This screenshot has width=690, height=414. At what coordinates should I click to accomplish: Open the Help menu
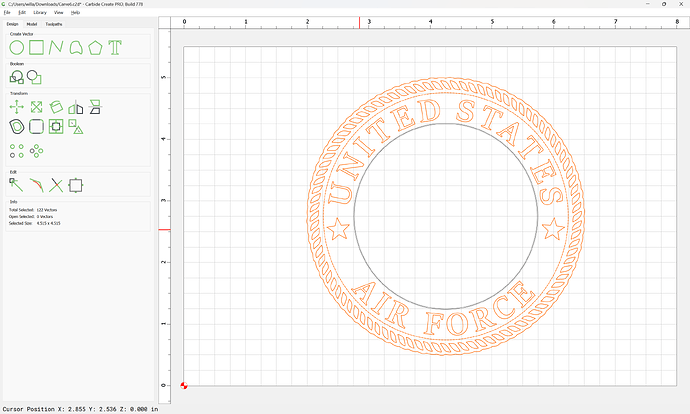pos(76,12)
